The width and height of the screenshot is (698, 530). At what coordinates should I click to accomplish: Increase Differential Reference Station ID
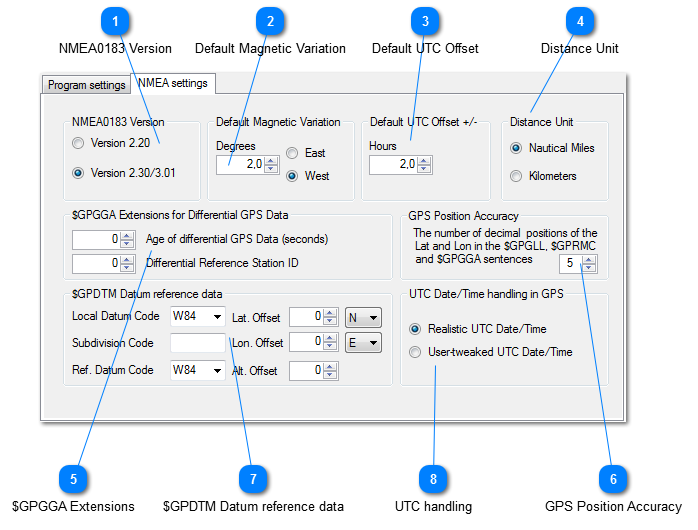click(127, 259)
